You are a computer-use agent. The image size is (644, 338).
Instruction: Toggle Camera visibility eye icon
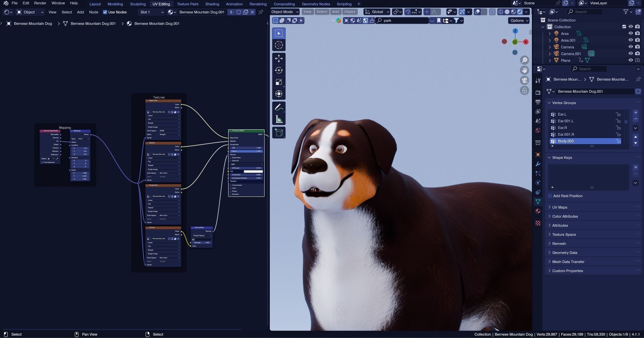pyautogui.click(x=631, y=47)
